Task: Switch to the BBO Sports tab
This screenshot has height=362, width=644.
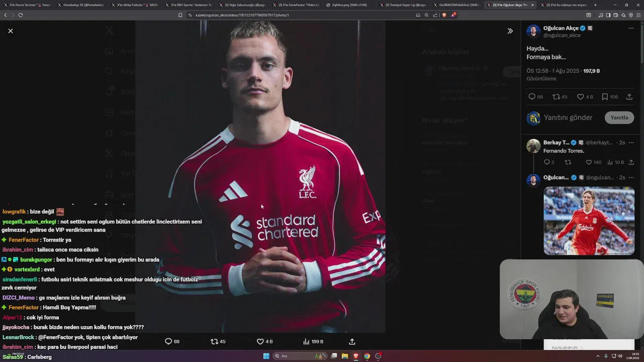Action: tap(188, 5)
